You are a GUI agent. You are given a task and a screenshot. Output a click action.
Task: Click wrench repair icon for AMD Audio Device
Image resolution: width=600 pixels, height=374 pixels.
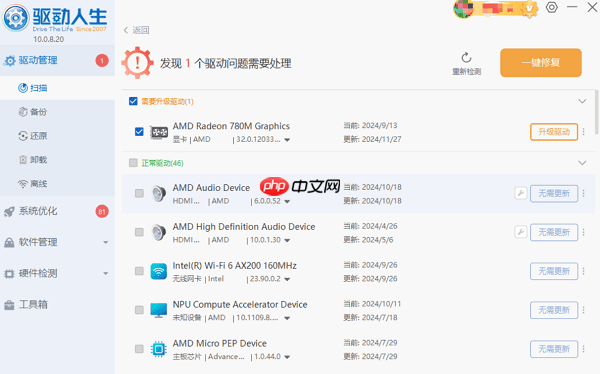pos(521,193)
